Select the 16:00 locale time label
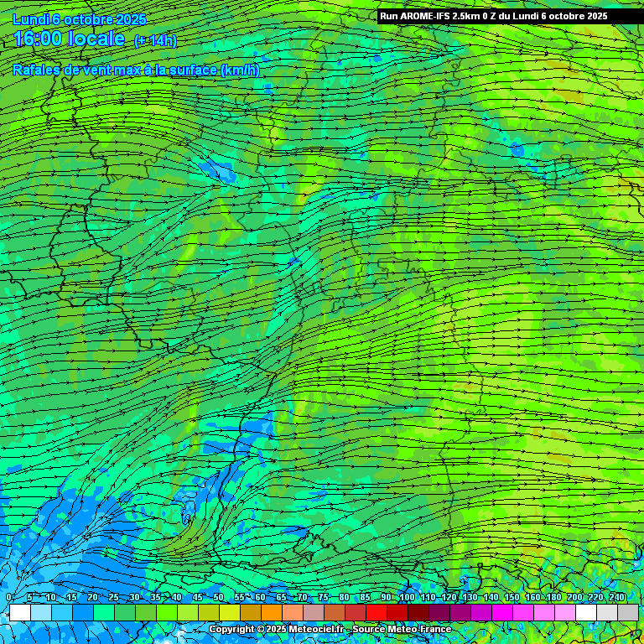The width and height of the screenshot is (644, 644). coord(70,39)
